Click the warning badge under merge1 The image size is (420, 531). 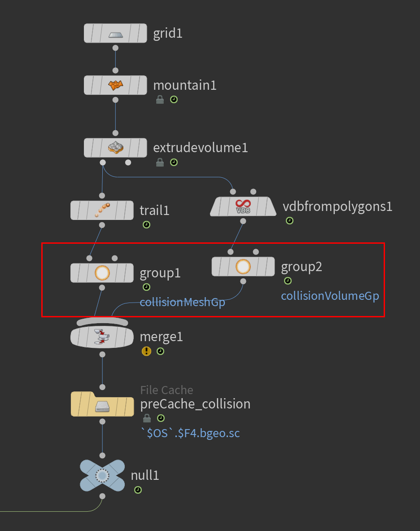pos(146,351)
